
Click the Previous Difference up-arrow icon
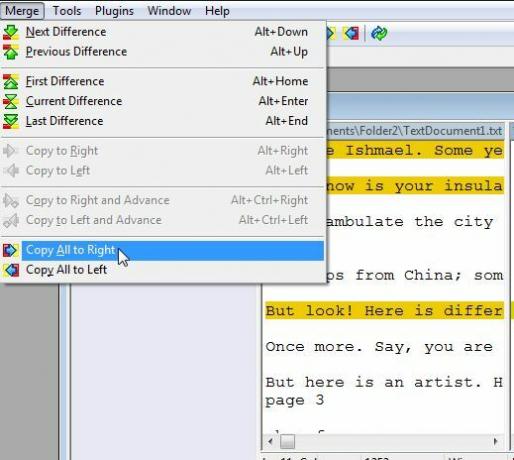pyautogui.click(x=11, y=52)
